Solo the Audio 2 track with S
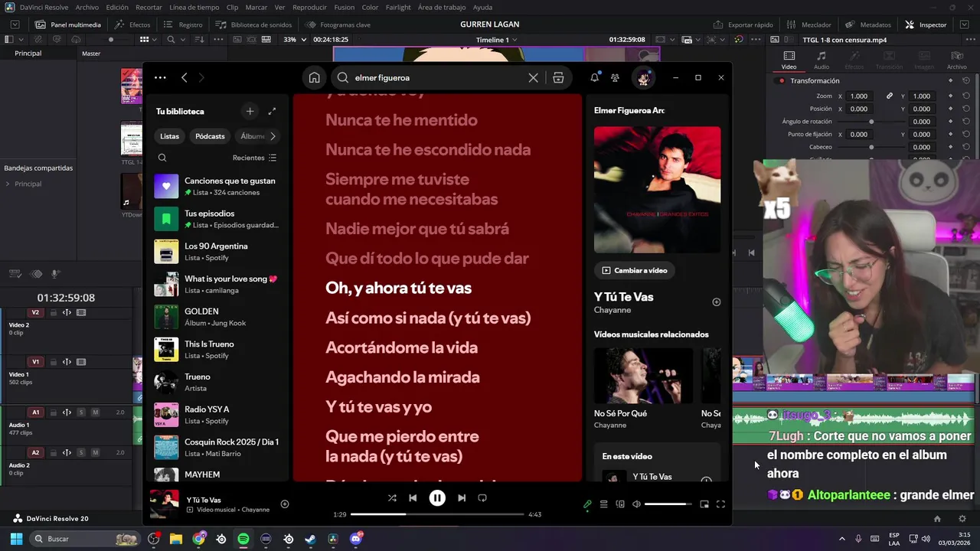 [81, 453]
